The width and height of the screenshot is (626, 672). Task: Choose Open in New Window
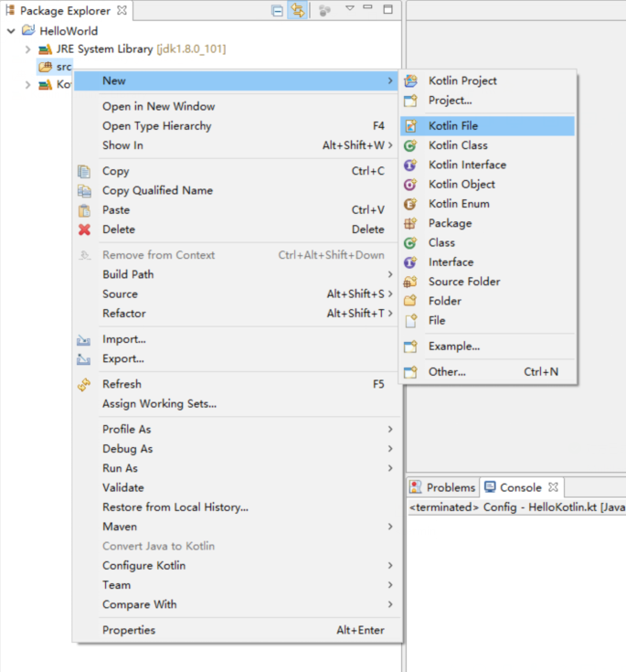point(236,106)
